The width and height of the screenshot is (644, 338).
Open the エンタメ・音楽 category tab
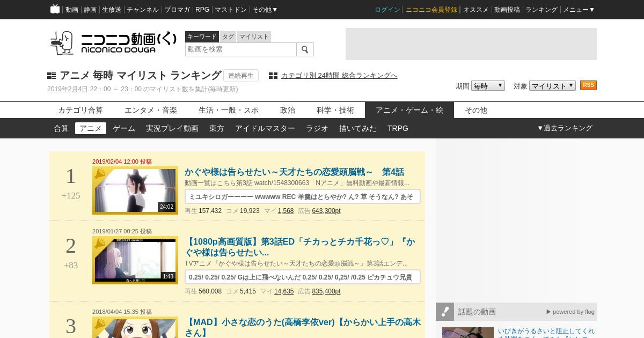coord(151,110)
